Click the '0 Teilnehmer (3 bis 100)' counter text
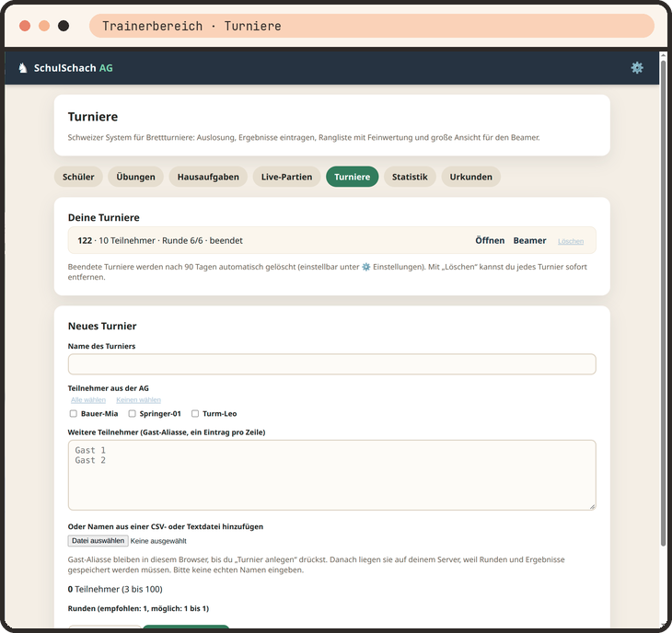This screenshot has height=633, width=672. 115,590
